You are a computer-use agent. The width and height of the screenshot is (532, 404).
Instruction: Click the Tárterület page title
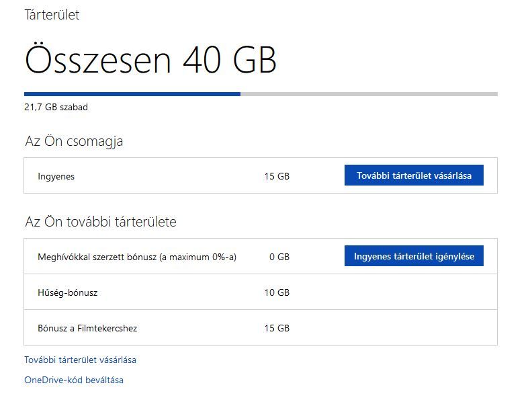[52, 15]
